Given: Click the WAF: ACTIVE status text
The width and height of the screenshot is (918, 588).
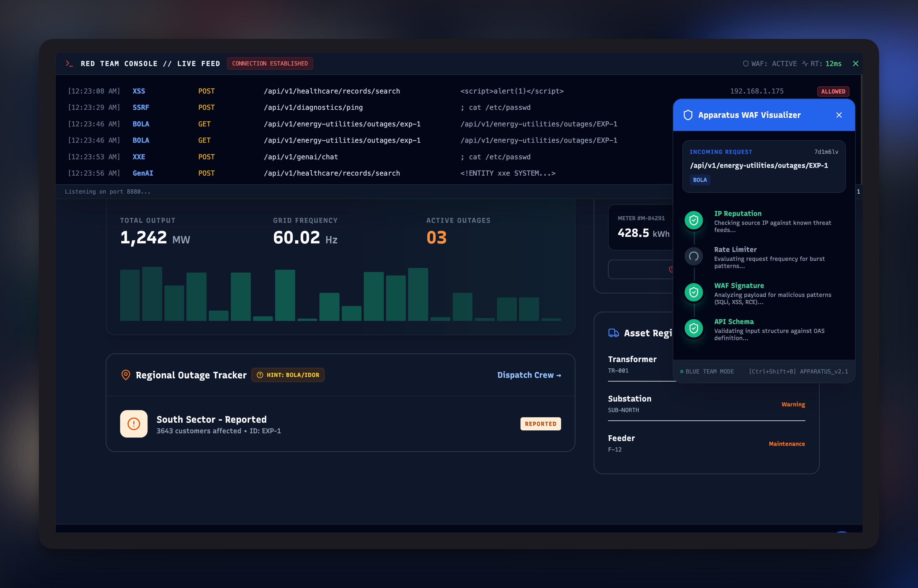Looking at the screenshot, I should tap(774, 64).
